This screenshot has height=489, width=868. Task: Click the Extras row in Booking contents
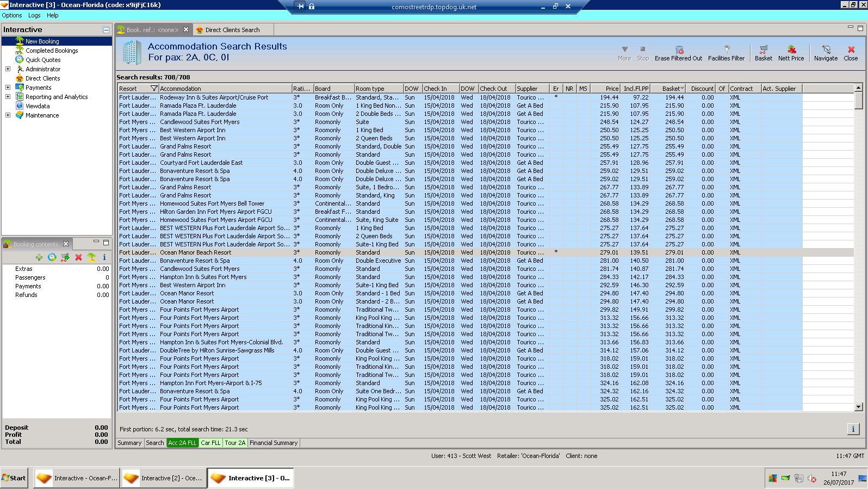coord(57,269)
